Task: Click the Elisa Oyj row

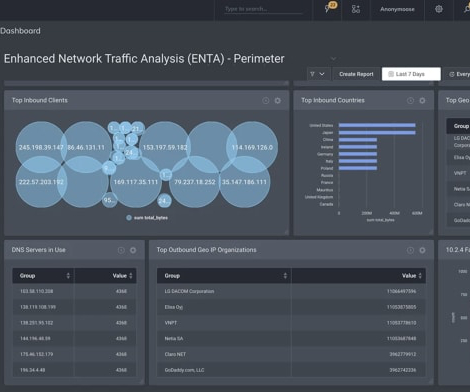Action: click(x=291, y=307)
